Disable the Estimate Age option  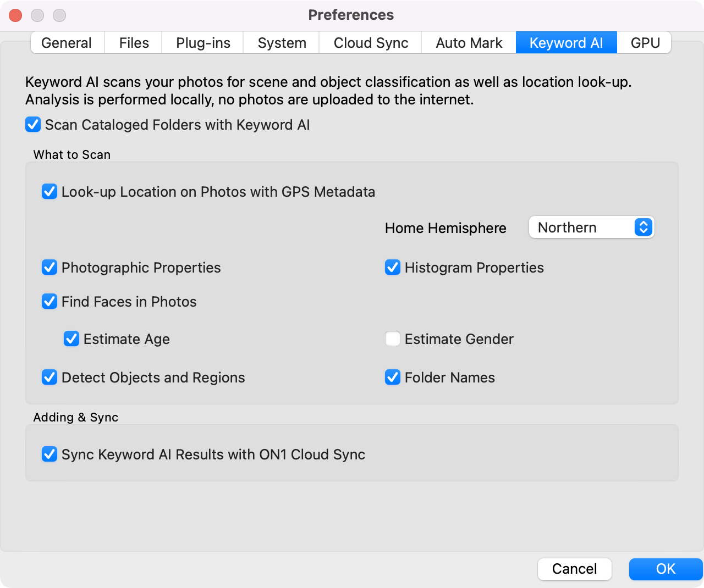tap(71, 339)
